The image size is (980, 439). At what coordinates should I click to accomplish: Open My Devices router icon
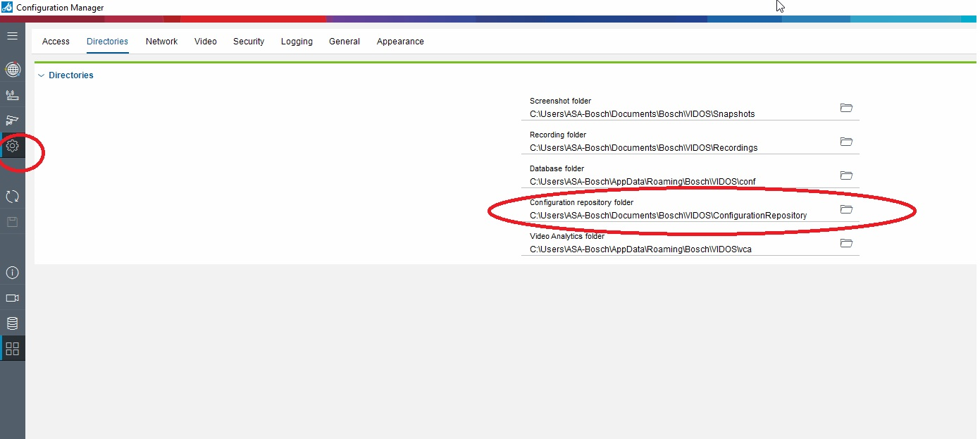click(x=12, y=95)
